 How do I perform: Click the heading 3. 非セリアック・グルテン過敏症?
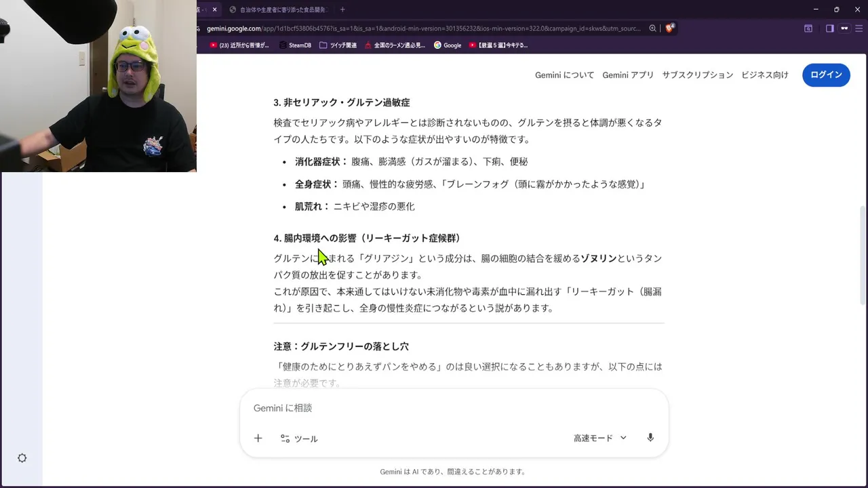[x=342, y=102]
